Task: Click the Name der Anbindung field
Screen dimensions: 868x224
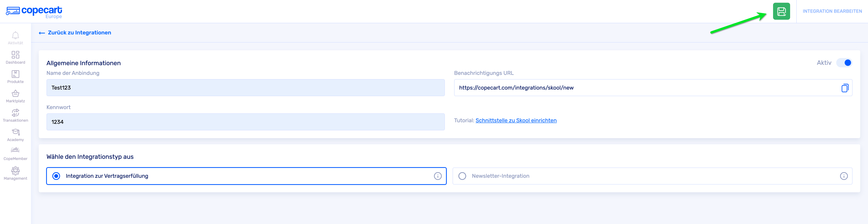Action: [245, 88]
